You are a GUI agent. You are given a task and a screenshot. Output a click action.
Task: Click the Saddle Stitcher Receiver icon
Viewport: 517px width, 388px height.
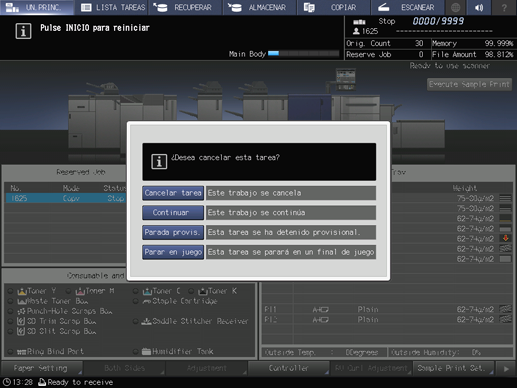(147, 322)
